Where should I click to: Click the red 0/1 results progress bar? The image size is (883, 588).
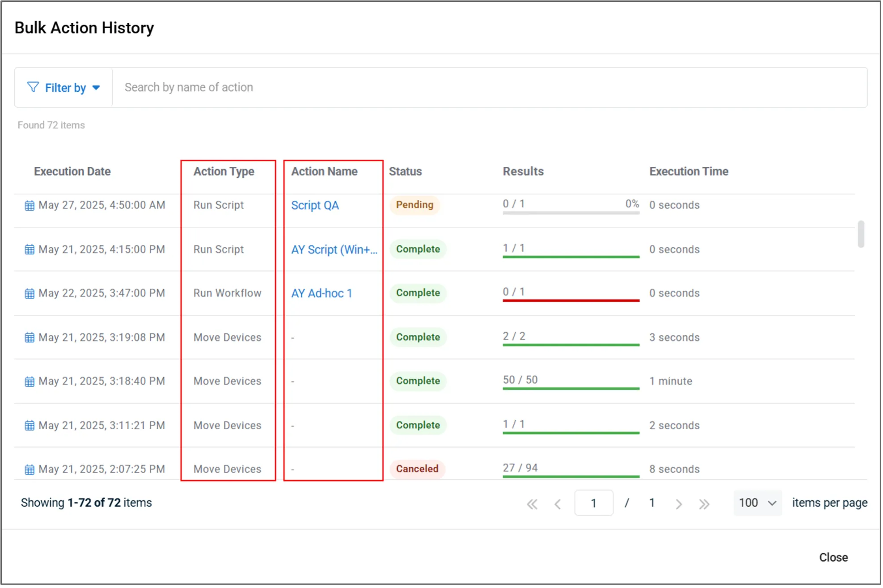(570, 300)
